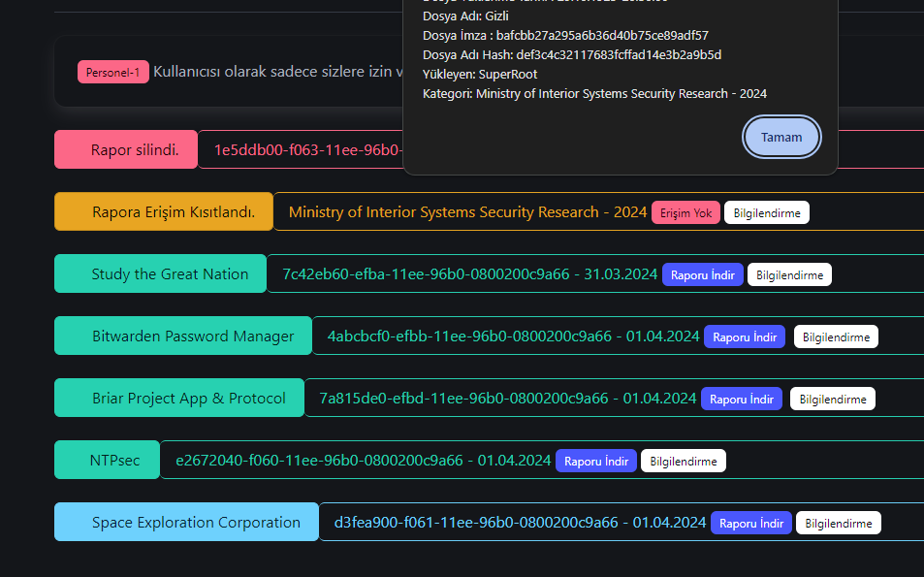Click the Yükleyen: SuperRoot line
The width and height of the screenshot is (924, 577).
(480, 75)
